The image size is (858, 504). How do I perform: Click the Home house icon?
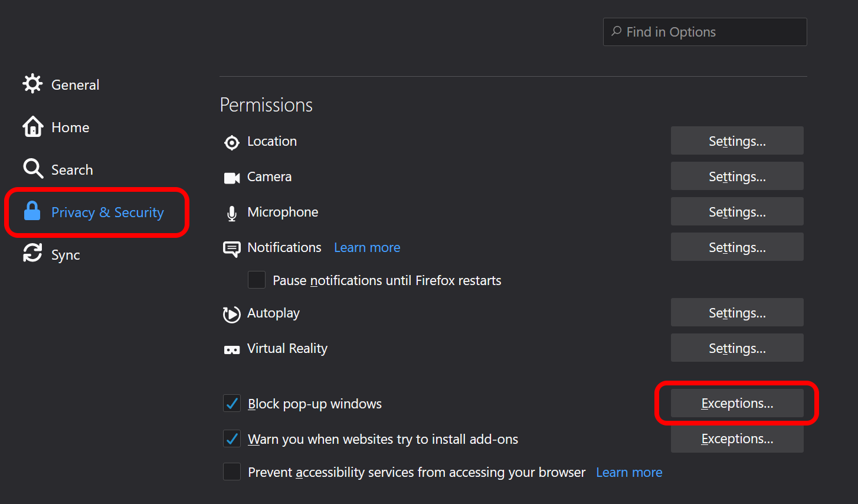pyautogui.click(x=32, y=126)
